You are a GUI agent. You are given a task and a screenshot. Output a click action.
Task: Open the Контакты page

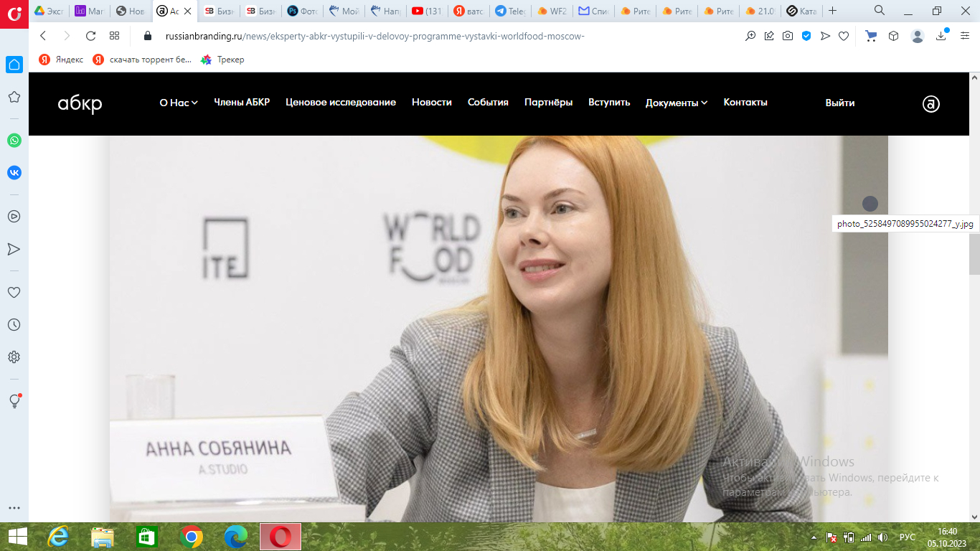(745, 103)
